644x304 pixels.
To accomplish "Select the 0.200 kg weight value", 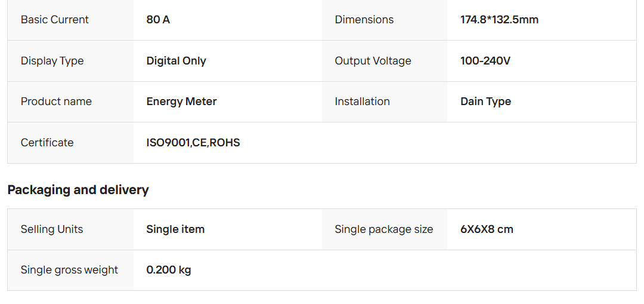I will click(x=169, y=270).
